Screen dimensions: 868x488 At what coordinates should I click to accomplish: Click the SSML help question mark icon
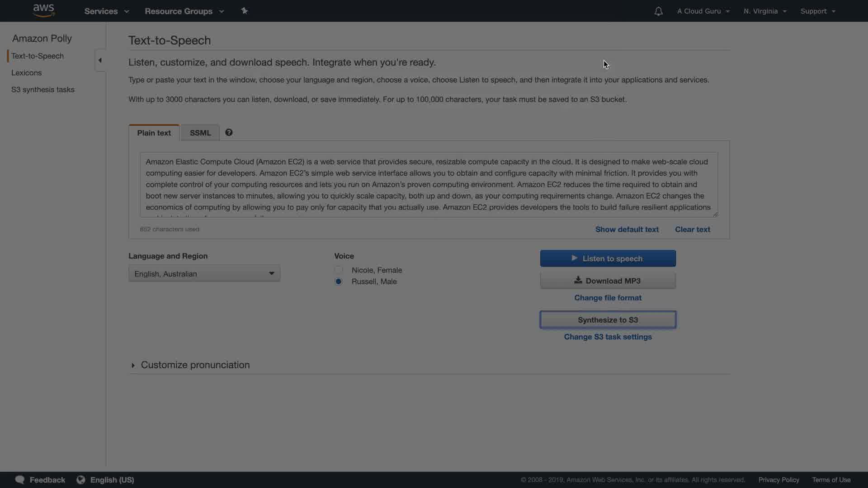click(x=229, y=132)
